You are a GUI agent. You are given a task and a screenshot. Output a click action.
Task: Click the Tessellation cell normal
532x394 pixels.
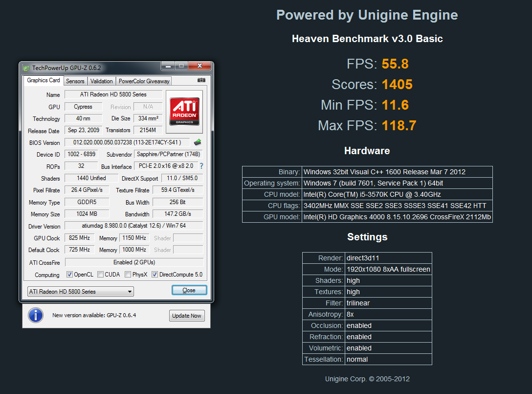[x=388, y=359]
